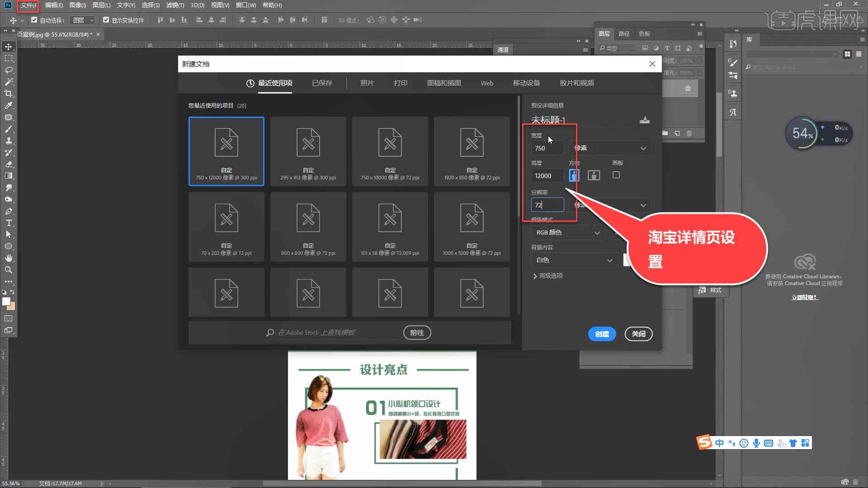
Task: Click the 高度 height input field
Action: pyautogui.click(x=547, y=176)
